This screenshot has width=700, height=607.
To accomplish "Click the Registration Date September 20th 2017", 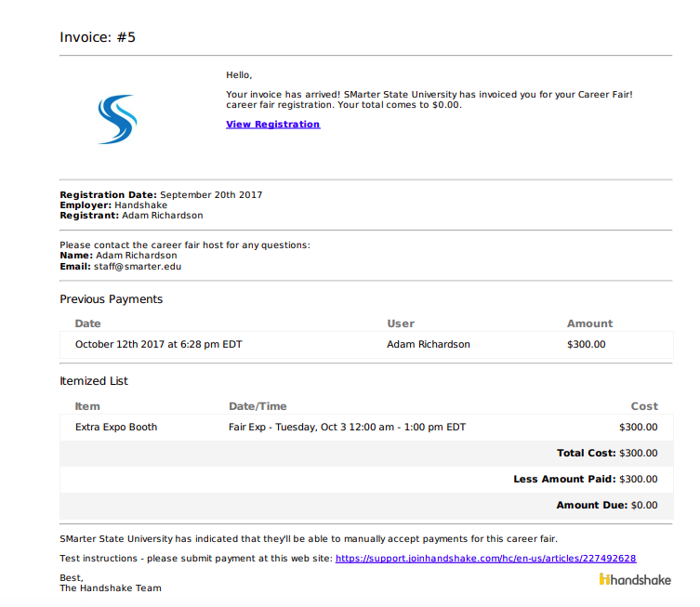I will tap(161, 195).
